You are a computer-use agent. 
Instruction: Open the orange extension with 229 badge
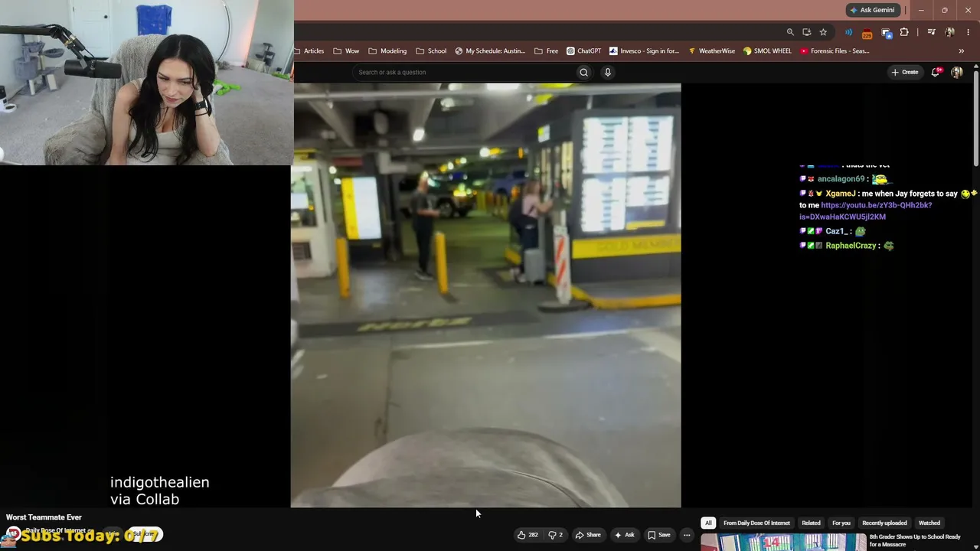point(867,33)
